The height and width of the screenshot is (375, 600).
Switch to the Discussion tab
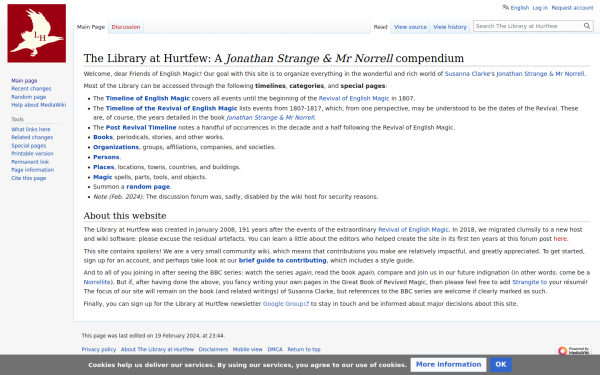(x=126, y=27)
